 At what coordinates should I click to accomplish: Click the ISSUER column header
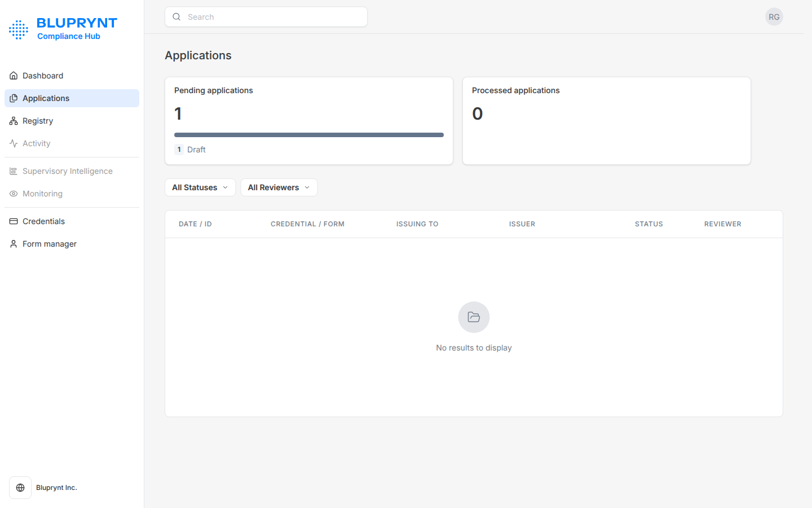522,224
